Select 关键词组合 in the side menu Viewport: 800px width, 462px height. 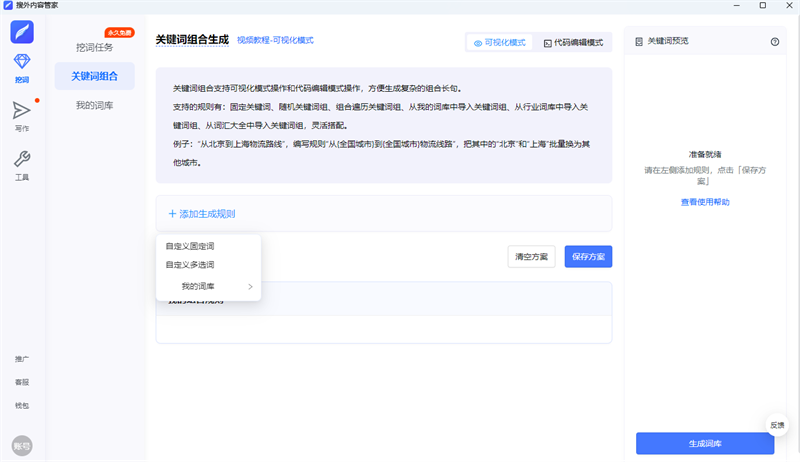click(x=94, y=76)
